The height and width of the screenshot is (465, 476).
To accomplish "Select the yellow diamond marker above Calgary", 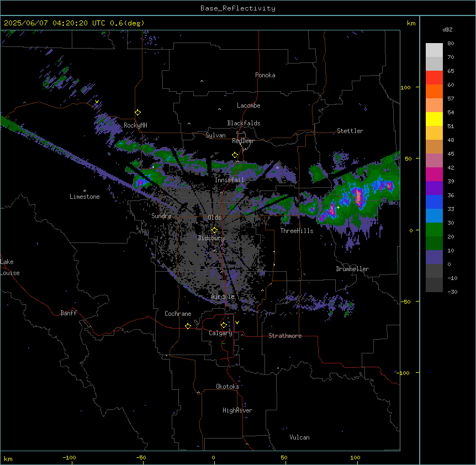I will [x=224, y=325].
